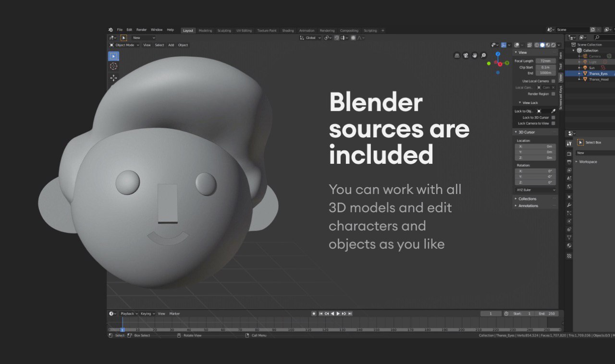Open the Playback dropdown in timeline
This screenshot has height=364, width=615.
coord(129,314)
